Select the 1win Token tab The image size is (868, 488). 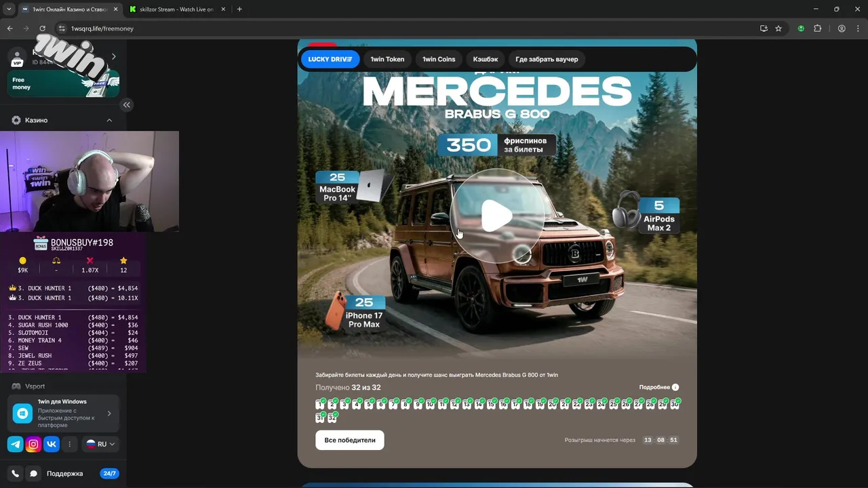click(x=387, y=59)
